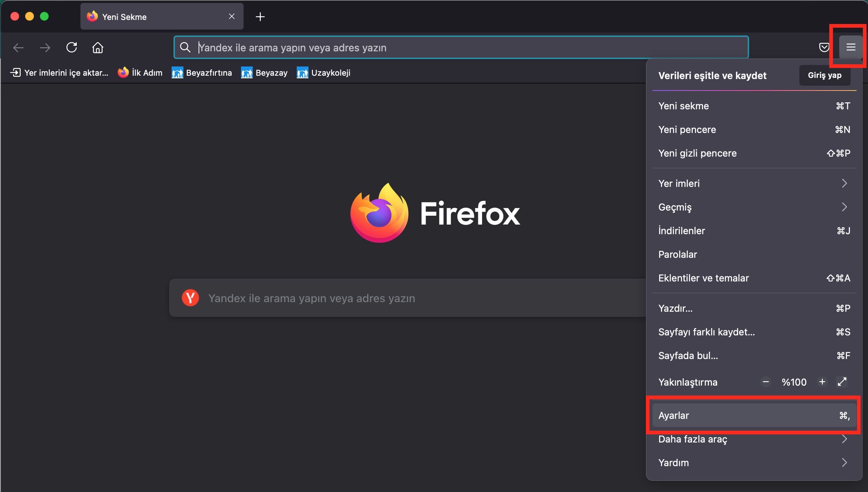Click the forward arrow button

45,47
